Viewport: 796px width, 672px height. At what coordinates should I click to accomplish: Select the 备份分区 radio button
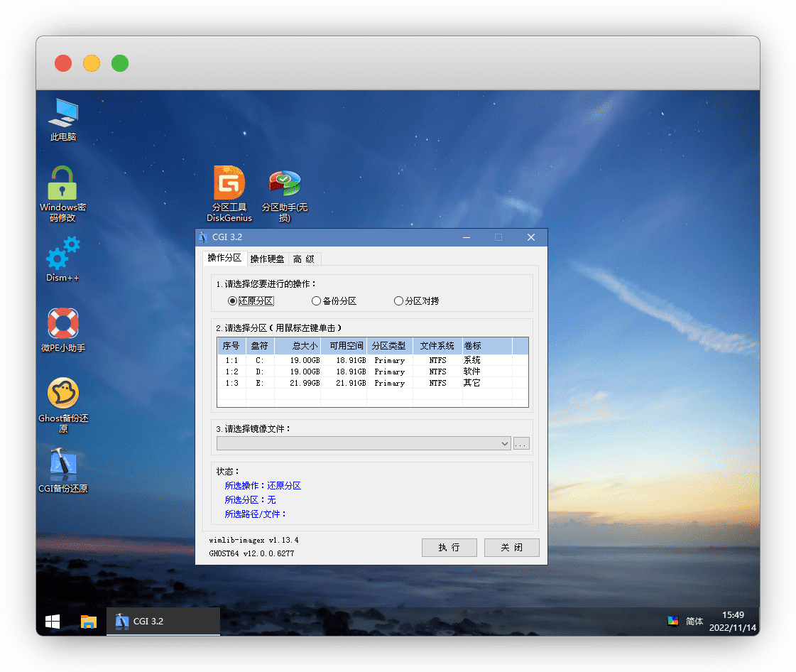(317, 301)
